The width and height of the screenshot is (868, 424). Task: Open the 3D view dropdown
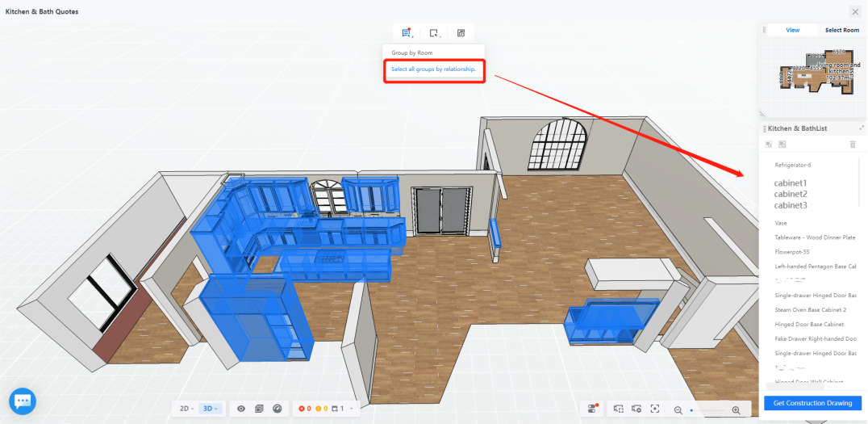click(x=211, y=409)
